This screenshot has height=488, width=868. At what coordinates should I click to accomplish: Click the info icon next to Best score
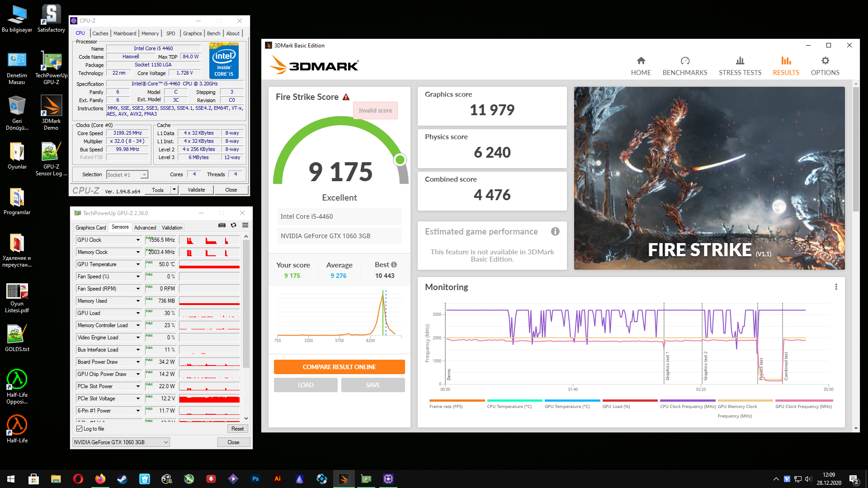click(394, 265)
